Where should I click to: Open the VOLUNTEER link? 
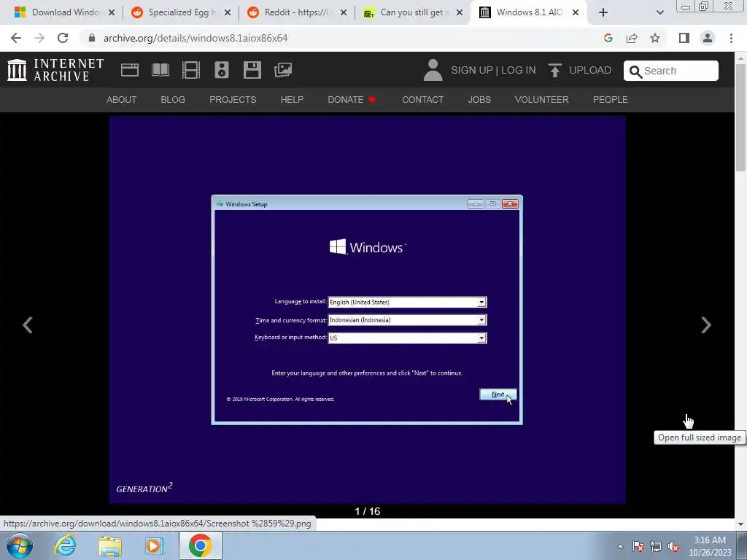pos(542,99)
